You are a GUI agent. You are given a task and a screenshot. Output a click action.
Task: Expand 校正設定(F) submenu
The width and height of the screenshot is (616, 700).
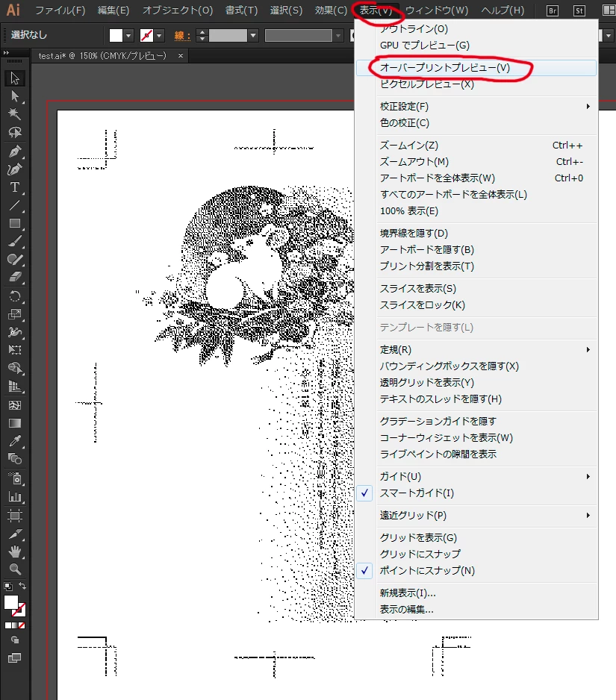476,106
